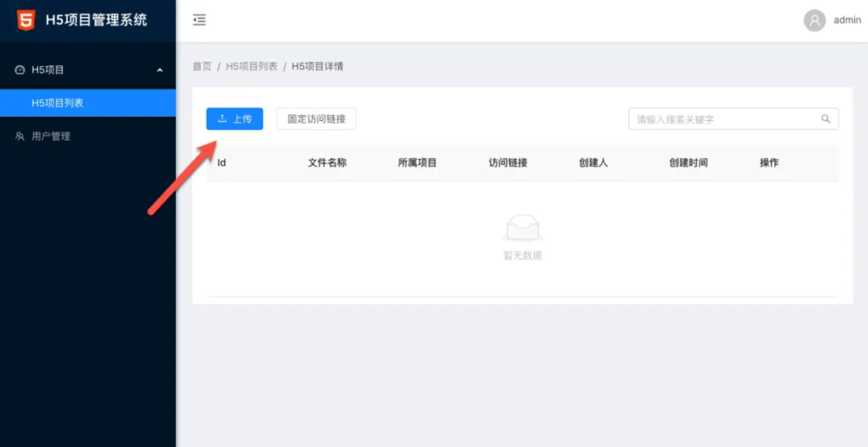Click the magnifier search icon
This screenshot has height=447, width=868.
tap(826, 119)
